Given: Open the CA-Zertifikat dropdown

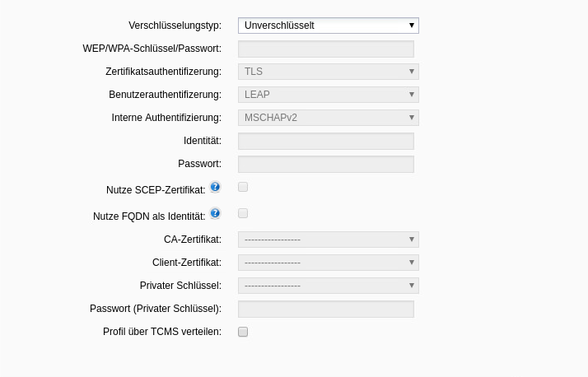Looking at the screenshot, I should click(328, 240).
